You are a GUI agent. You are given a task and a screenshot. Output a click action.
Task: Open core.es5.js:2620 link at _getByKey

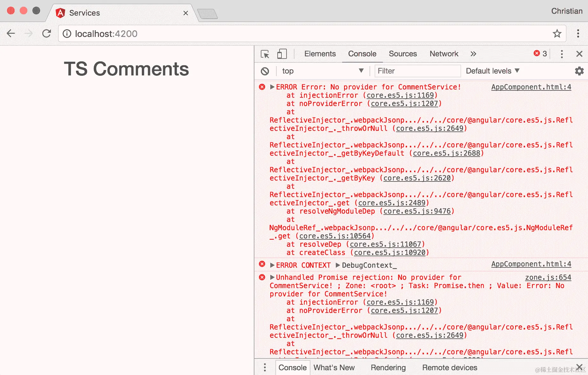click(417, 178)
